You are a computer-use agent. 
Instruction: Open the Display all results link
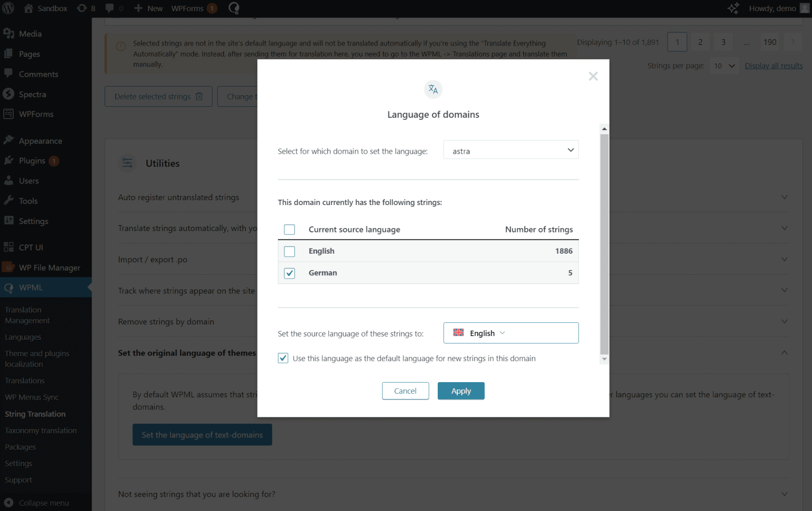pyautogui.click(x=773, y=66)
